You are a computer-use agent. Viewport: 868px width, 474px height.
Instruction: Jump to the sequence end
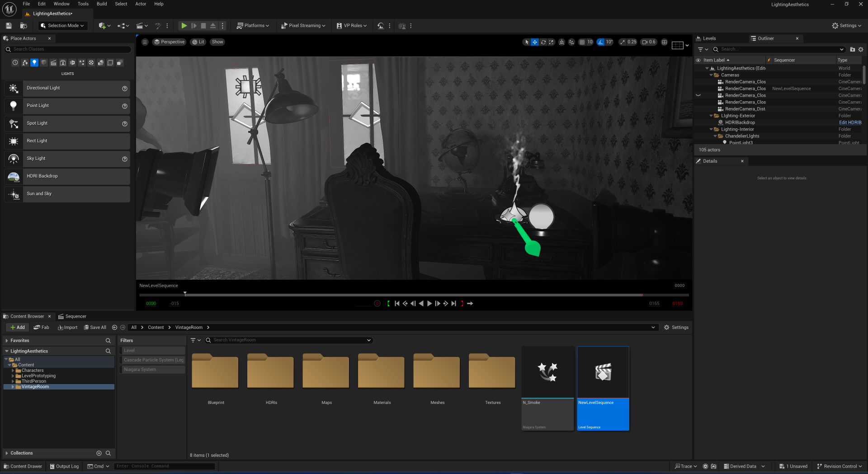pyautogui.click(x=453, y=304)
